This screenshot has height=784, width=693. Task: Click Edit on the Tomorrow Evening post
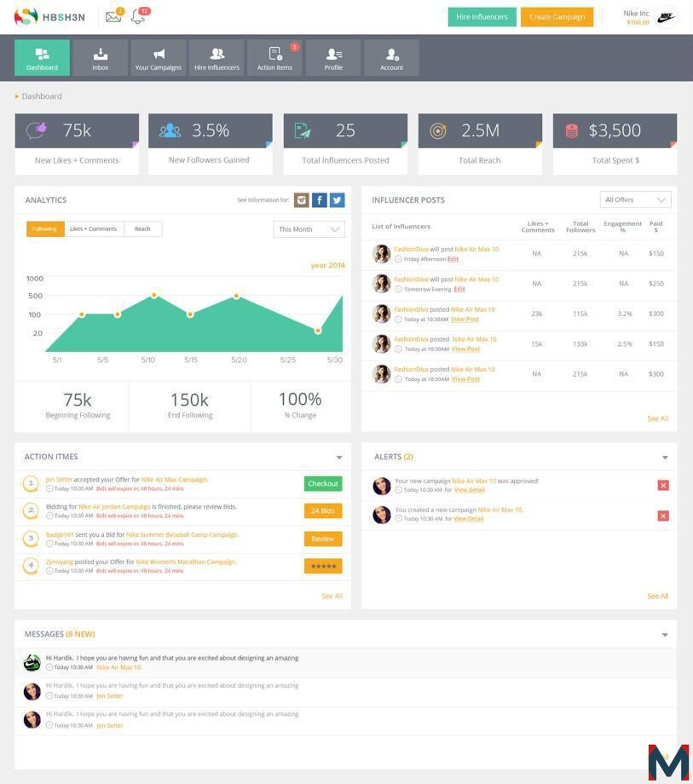[x=459, y=289]
